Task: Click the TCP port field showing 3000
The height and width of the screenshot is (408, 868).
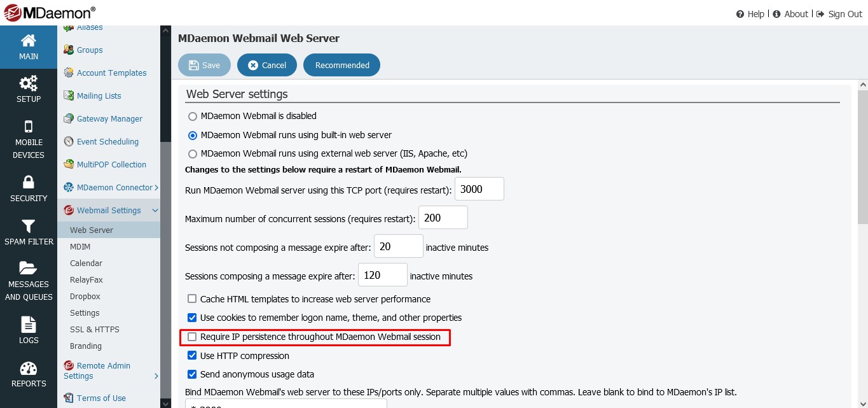Action: (x=479, y=189)
